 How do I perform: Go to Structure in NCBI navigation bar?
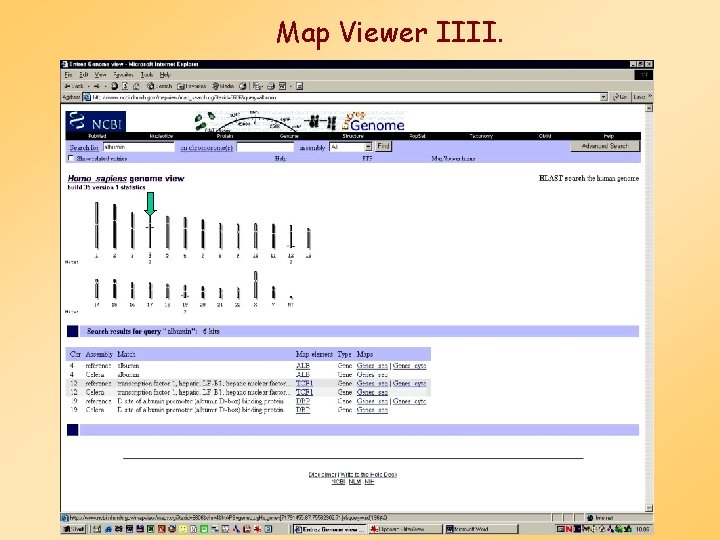tap(353, 136)
